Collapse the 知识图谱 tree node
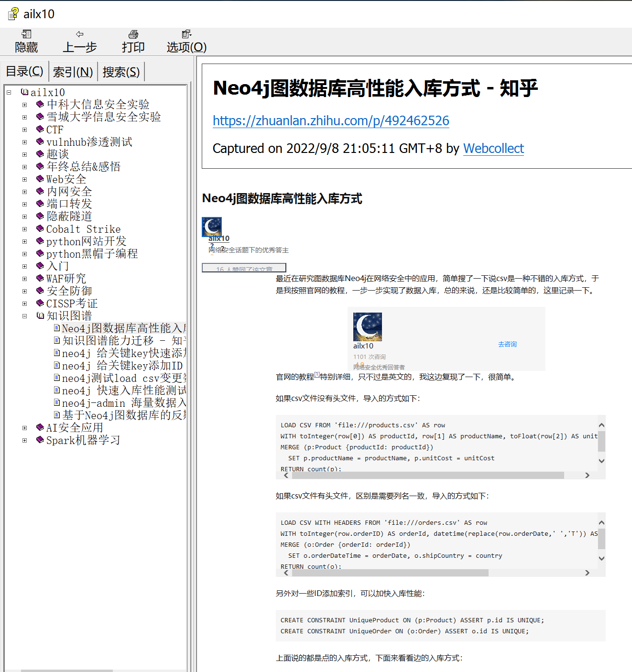Viewport: 632px width, 672px height. tap(24, 316)
